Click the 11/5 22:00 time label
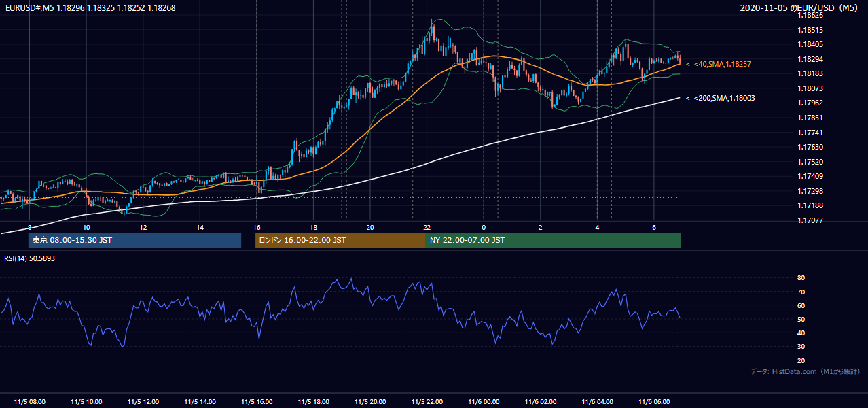Screen dimensions: 868x408 (x=427, y=402)
